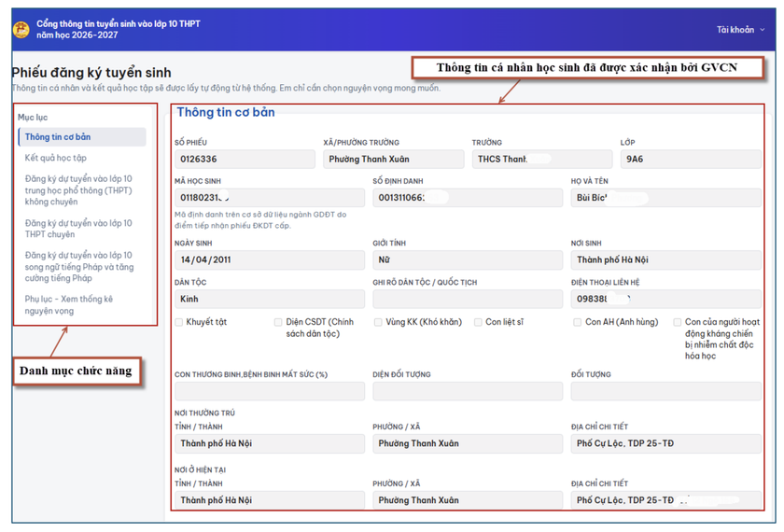Click the Số phiếu field 0126336

[x=245, y=160]
